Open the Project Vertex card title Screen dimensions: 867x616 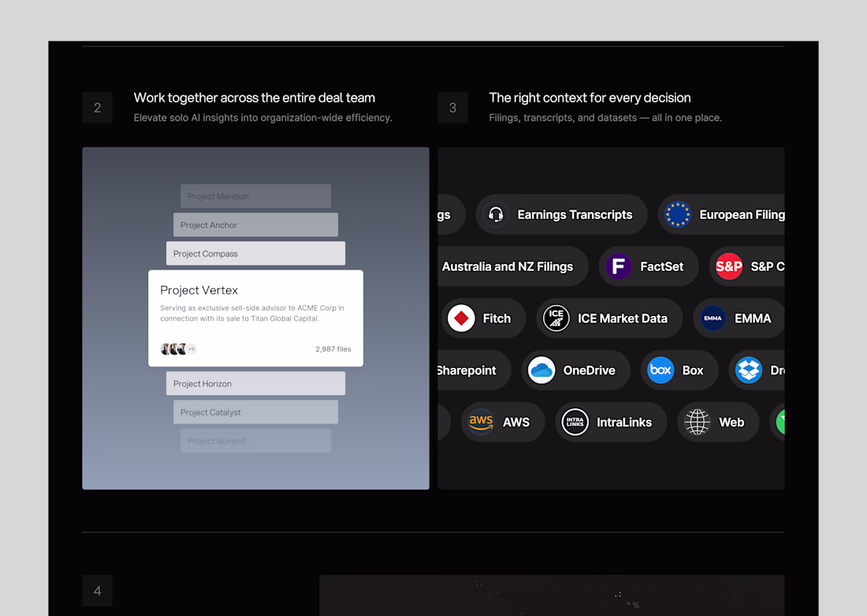point(199,290)
